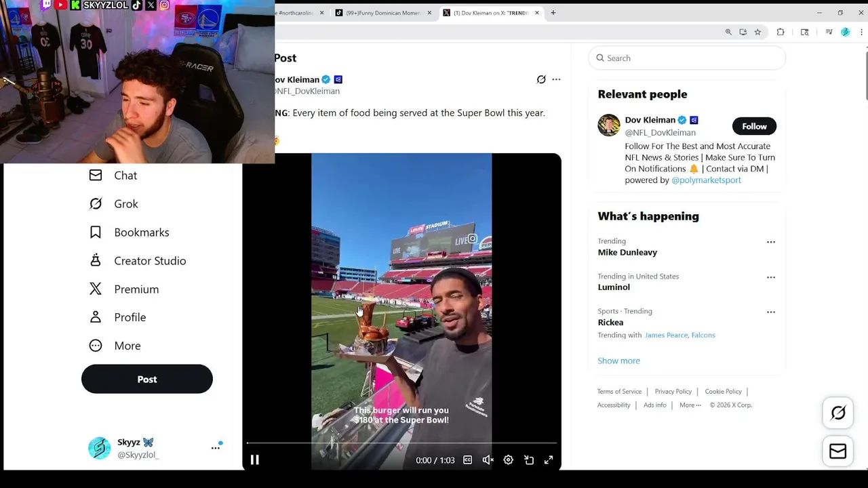868x488 pixels.
Task: Open floating Messages envelope button
Action: click(x=838, y=451)
